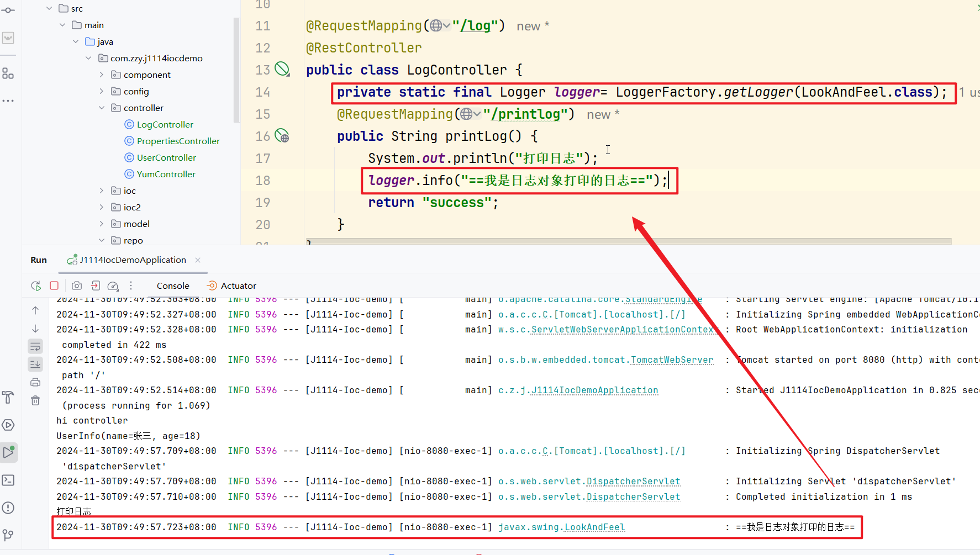Click globe icon beside "/log" mapping
The height and width of the screenshot is (555, 980).
tap(436, 25)
